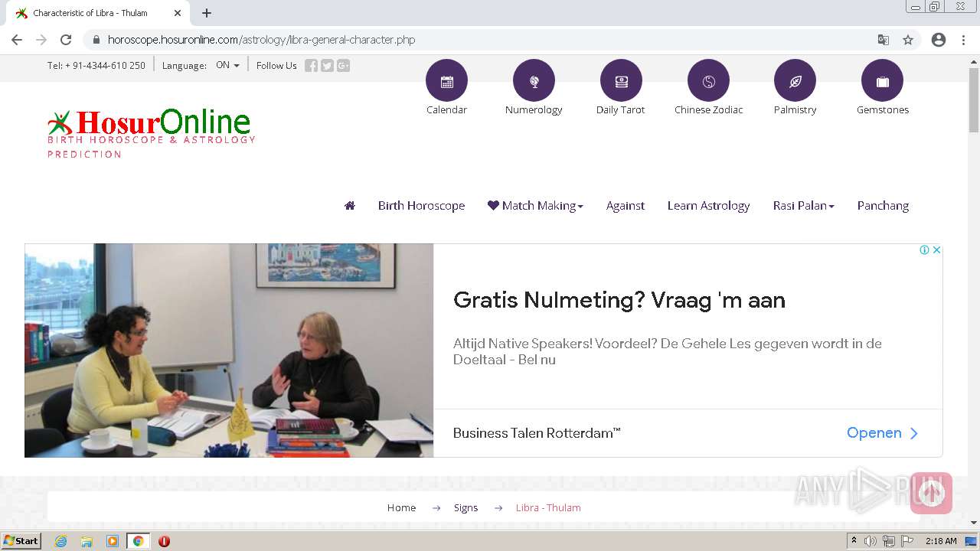Open the Chinese Zodiac icon

(x=708, y=80)
